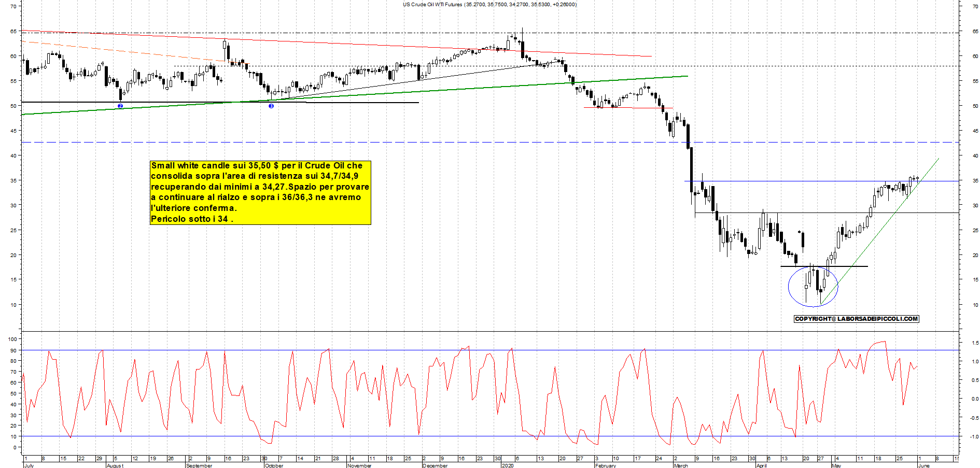The height and width of the screenshot is (468, 980).
Task: Click the 'May' month label on time axis
Action: [836, 465]
